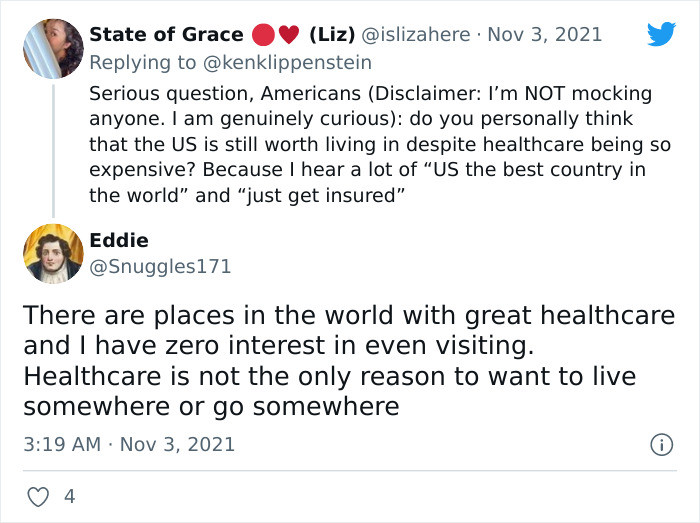Screen dimensions: 700x523
Task: Open Liz's profile picture
Action: (53, 49)
